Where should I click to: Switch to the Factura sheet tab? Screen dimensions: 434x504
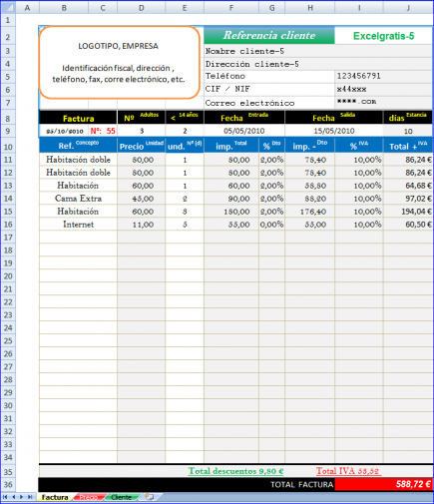55,497
